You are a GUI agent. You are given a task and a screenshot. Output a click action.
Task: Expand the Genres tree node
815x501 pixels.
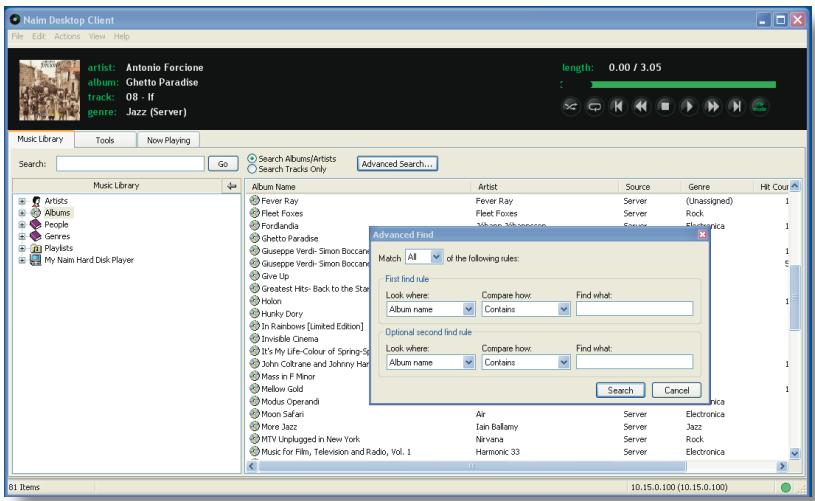pyautogui.click(x=22, y=236)
